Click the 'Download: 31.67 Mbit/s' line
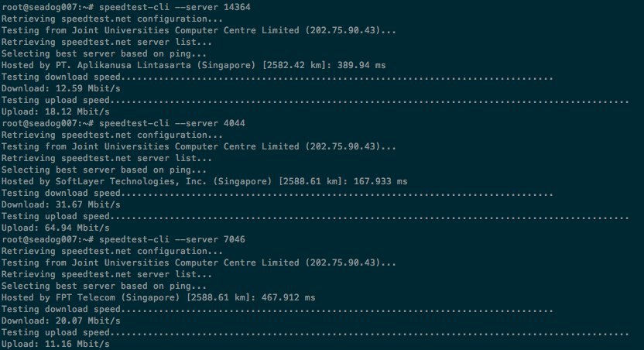The height and width of the screenshot is (350, 644). click(x=61, y=204)
